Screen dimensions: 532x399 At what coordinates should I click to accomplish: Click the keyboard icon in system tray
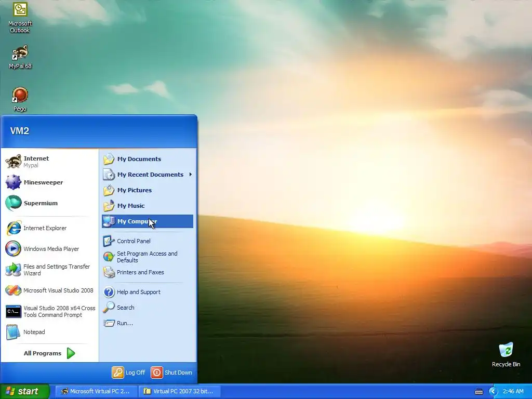(478, 392)
